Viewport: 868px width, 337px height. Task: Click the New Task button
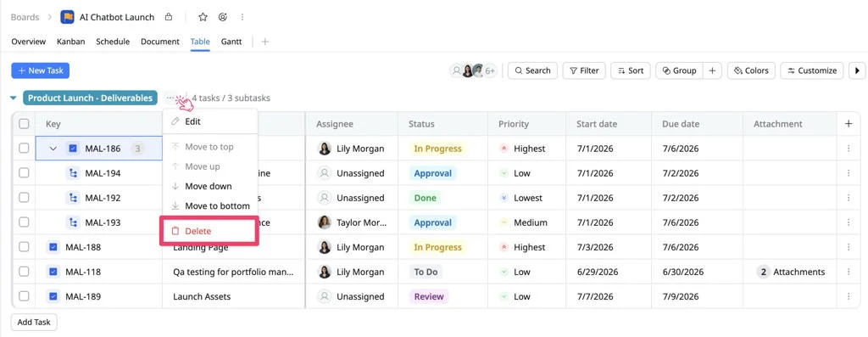[x=41, y=70]
